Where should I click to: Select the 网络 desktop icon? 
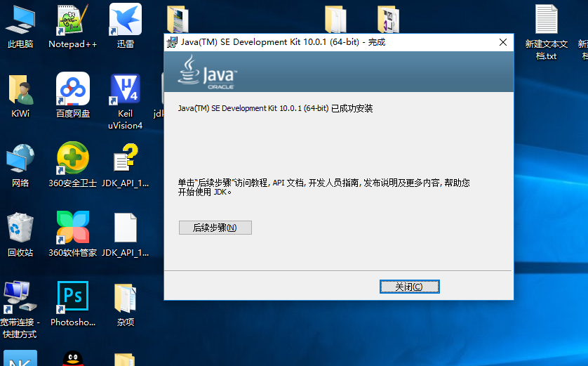click(x=20, y=166)
